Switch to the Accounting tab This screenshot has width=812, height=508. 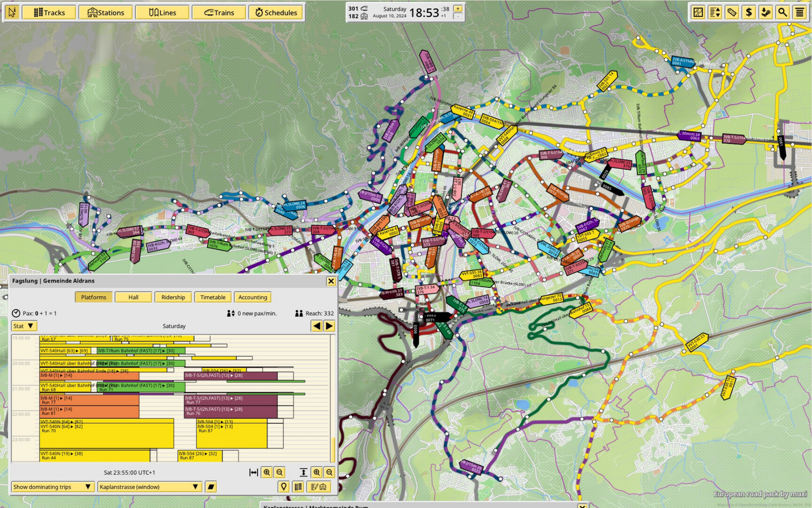pyautogui.click(x=253, y=297)
